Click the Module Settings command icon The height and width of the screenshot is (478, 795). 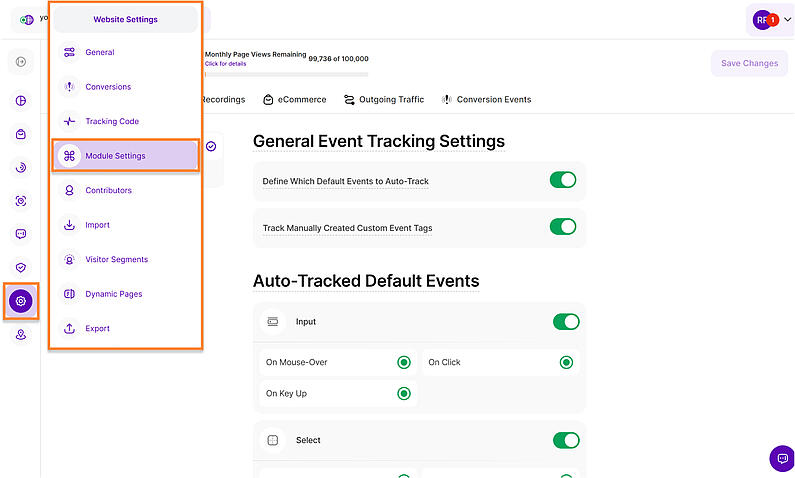[x=69, y=156]
